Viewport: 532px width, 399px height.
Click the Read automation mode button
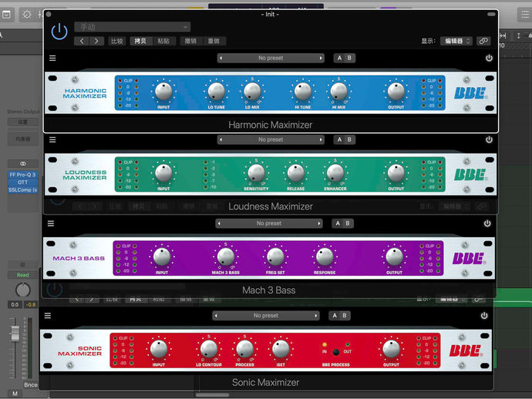[x=22, y=275]
